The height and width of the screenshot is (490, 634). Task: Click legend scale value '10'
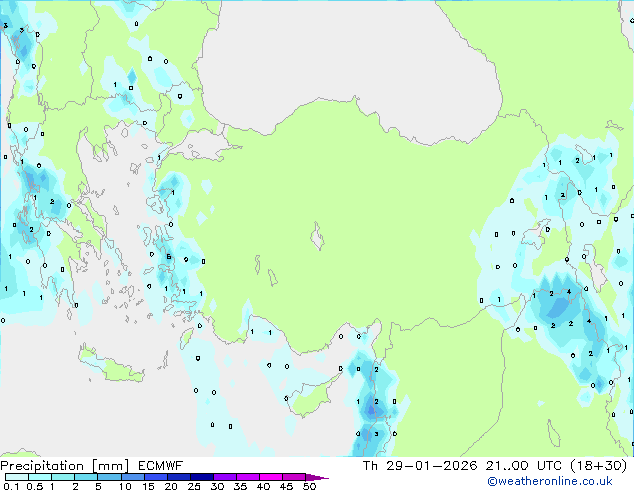(125, 486)
